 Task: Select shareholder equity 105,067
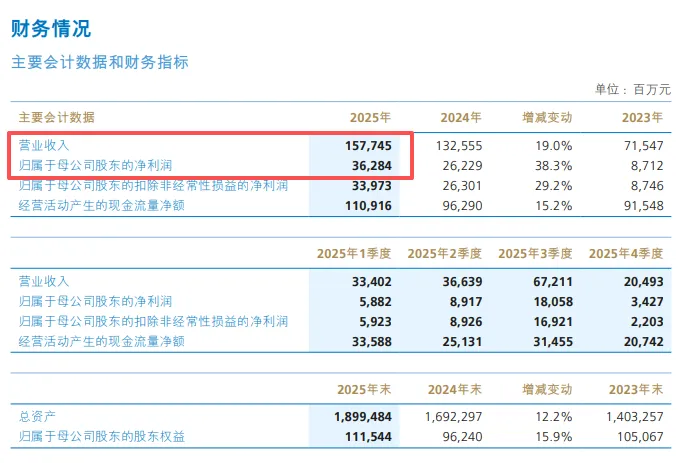pos(640,437)
